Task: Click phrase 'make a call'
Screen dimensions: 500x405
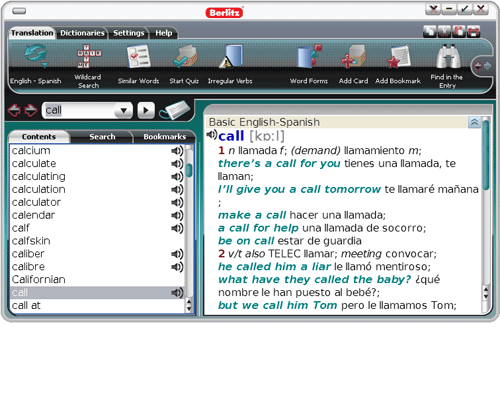Action: [x=252, y=215]
